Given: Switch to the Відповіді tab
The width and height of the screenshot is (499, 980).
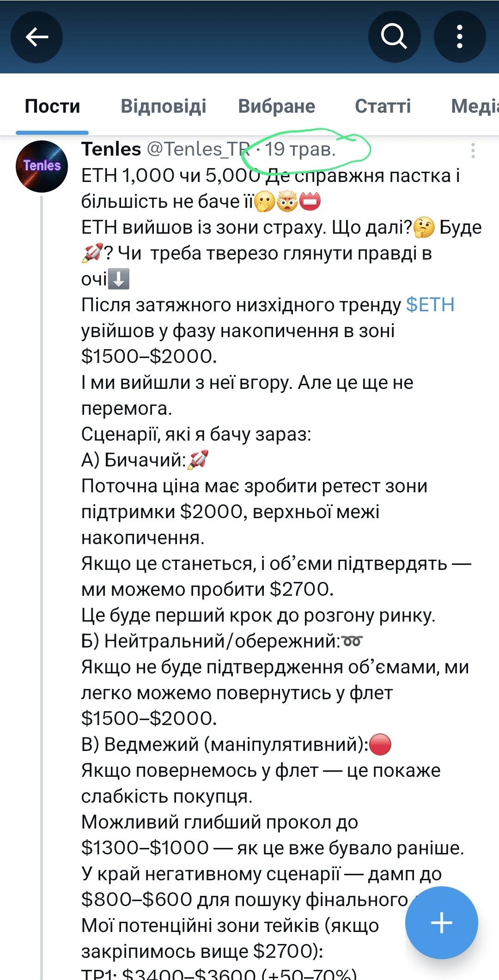Looking at the screenshot, I should click(x=163, y=106).
